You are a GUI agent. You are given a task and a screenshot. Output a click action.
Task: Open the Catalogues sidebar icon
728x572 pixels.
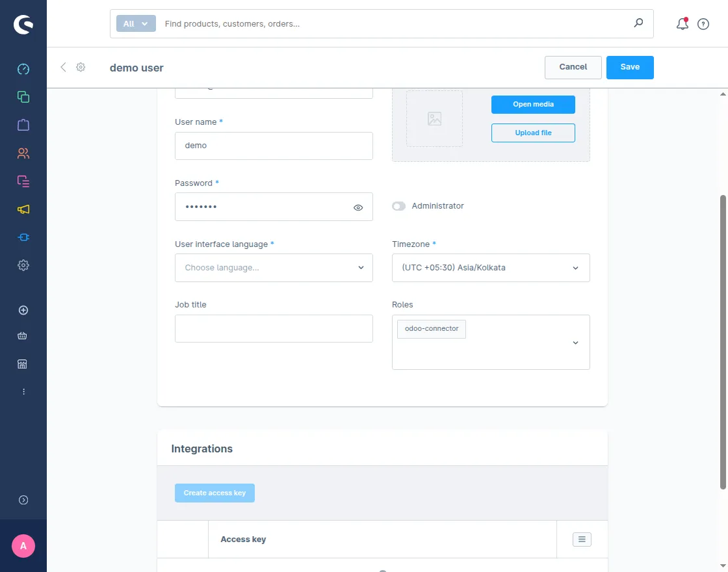tap(23, 97)
